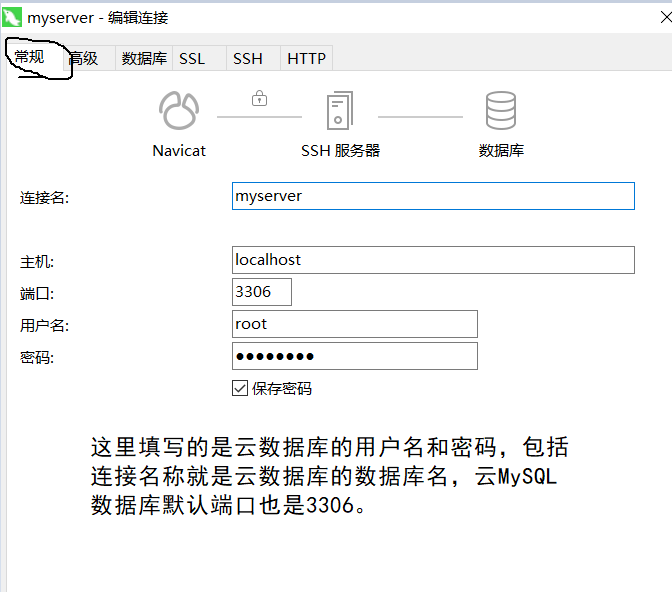The width and height of the screenshot is (672, 592).
Task: Click the 主机 field with localhost
Action: [x=433, y=260]
